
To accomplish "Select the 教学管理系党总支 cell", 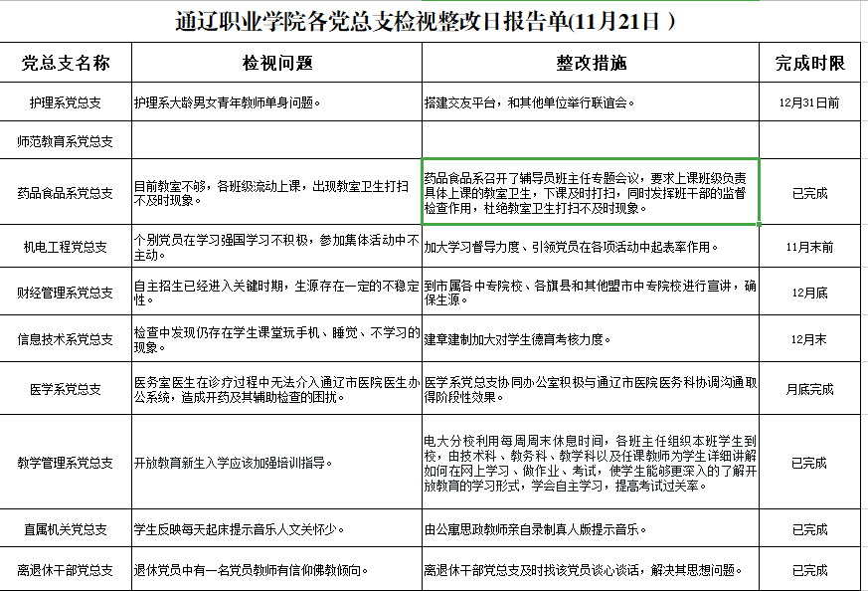I will tap(66, 462).
